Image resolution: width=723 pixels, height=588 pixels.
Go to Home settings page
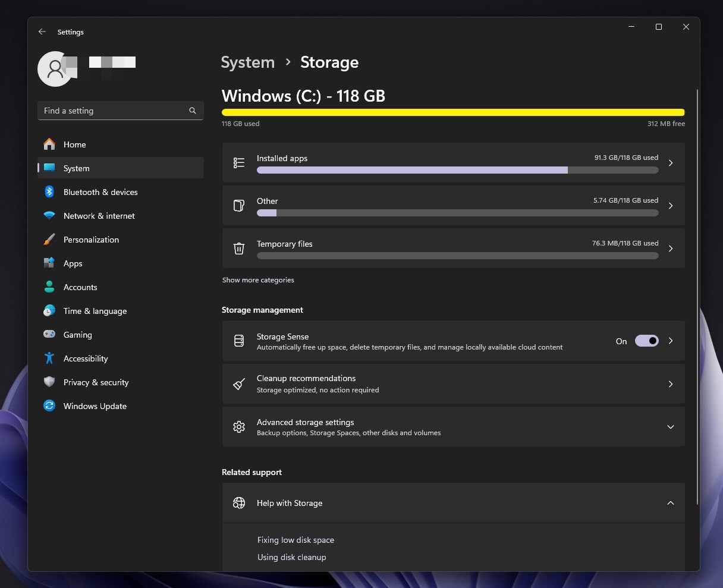pos(121,144)
